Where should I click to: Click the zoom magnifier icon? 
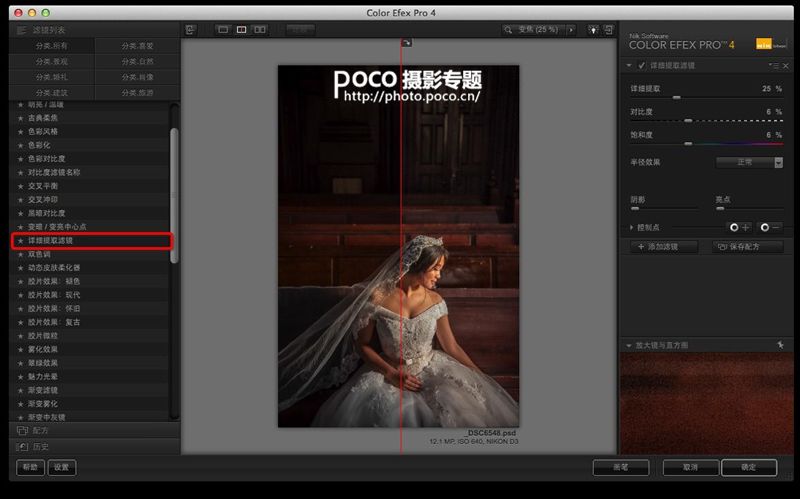508,30
